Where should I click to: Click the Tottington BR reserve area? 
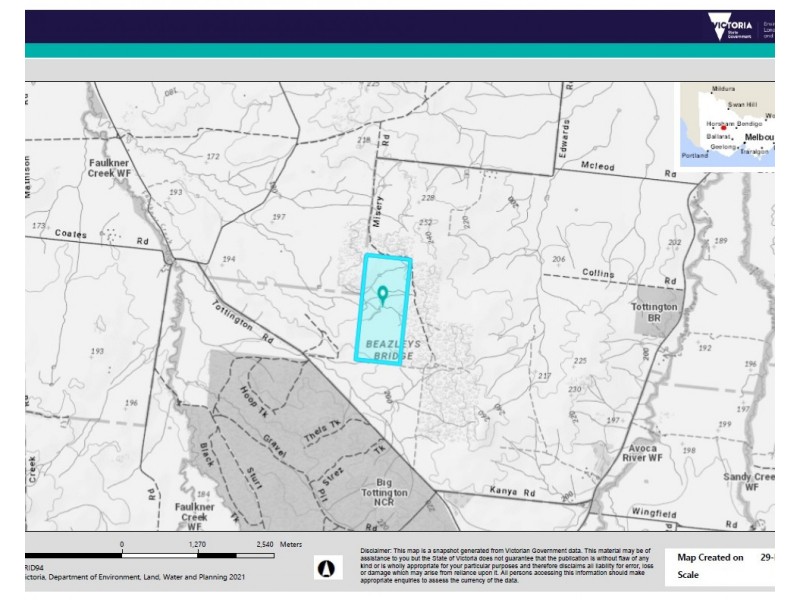tap(657, 311)
